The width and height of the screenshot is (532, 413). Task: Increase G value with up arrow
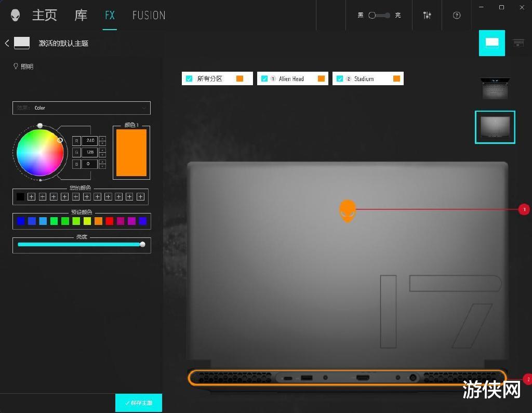[102, 150]
